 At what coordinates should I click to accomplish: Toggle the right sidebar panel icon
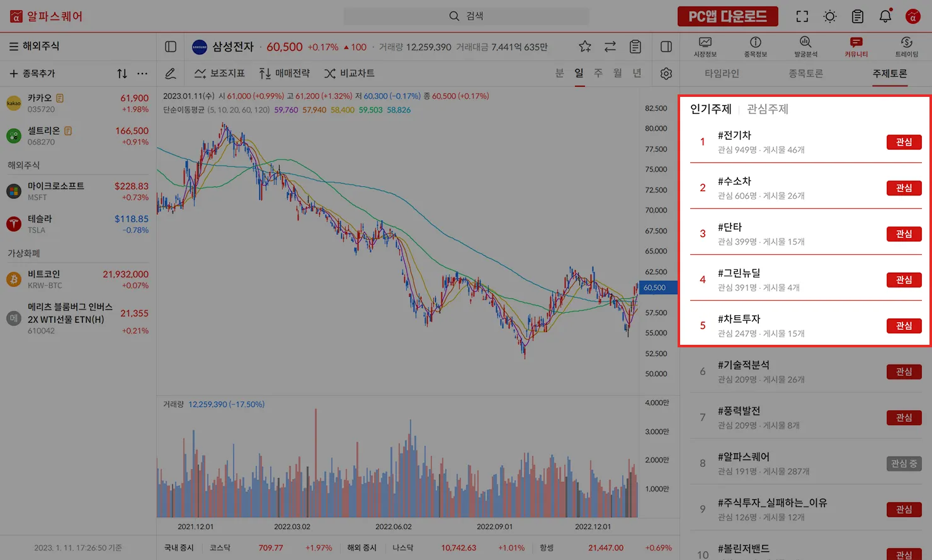click(666, 47)
